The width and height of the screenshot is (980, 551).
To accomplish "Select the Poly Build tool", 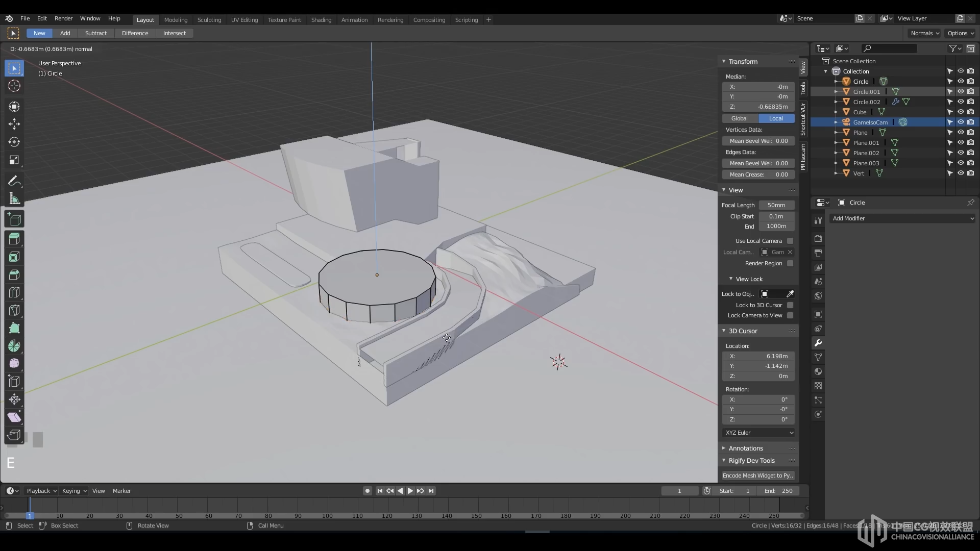I will [x=14, y=328].
